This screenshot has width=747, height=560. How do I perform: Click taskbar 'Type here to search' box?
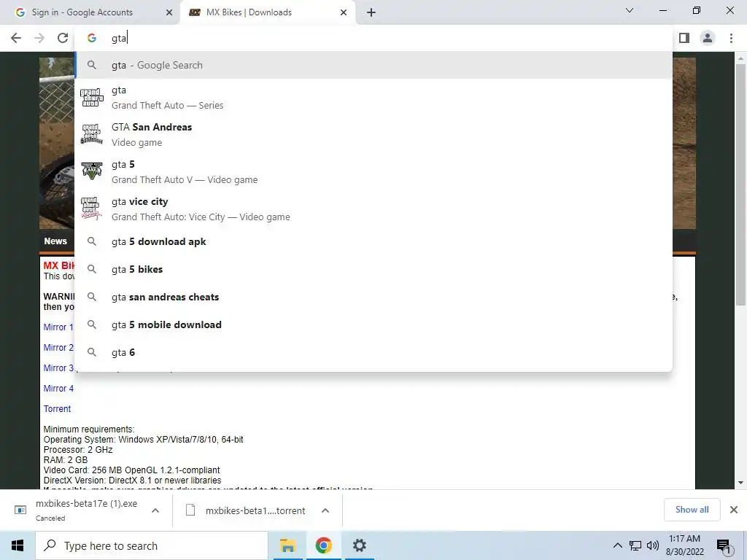[152, 545]
